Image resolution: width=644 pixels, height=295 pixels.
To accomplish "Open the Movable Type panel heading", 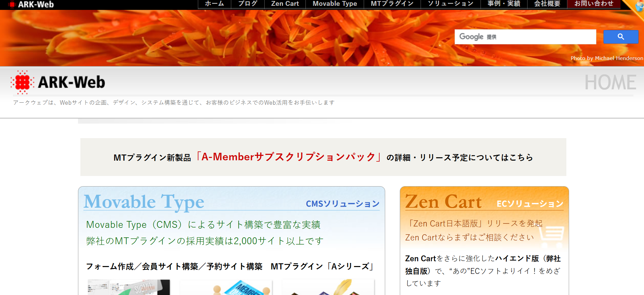I will point(144,202).
